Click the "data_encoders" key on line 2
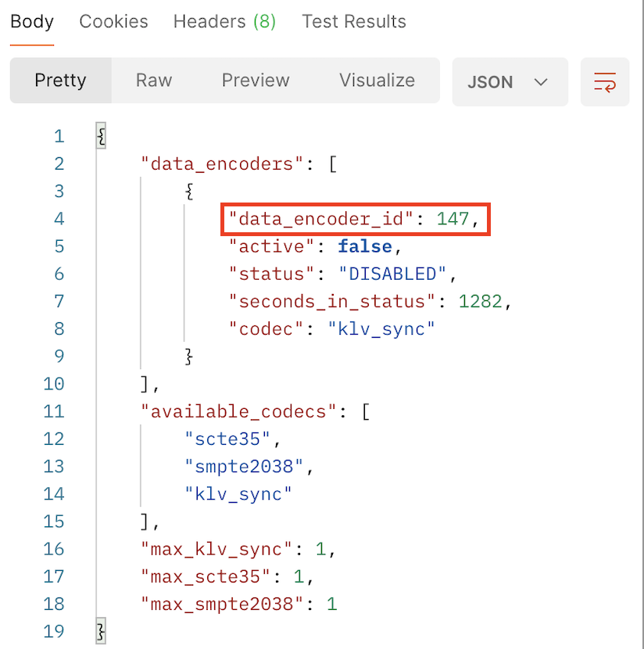644x649 pixels. [222, 164]
